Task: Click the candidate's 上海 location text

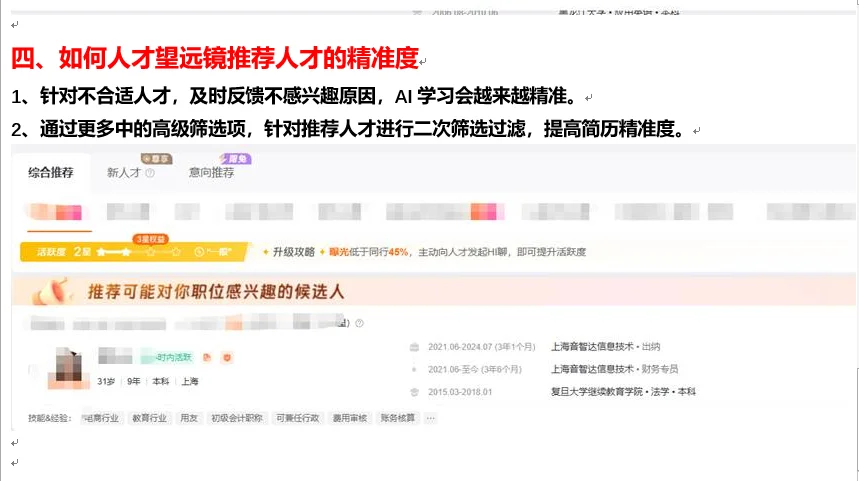Action: click(190, 381)
